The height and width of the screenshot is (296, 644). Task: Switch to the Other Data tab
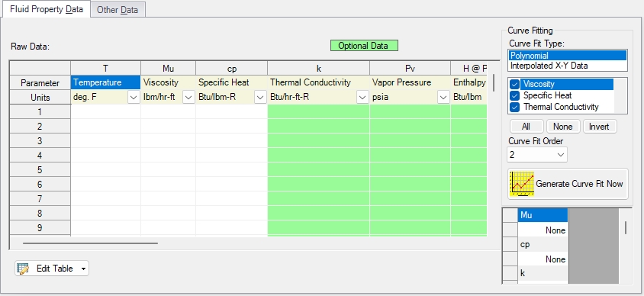[118, 10]
